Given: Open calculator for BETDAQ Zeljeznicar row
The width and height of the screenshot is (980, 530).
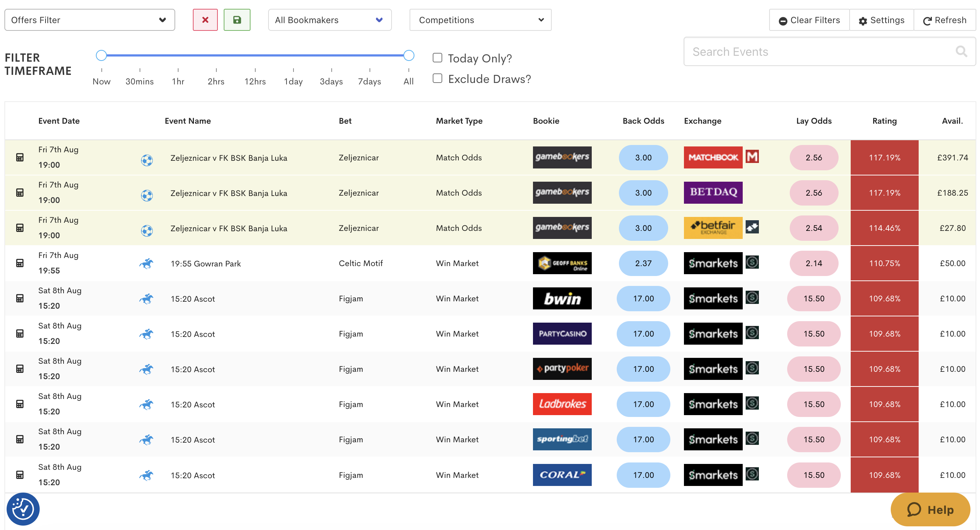Looking at the screenshot, I should [20, 193].
